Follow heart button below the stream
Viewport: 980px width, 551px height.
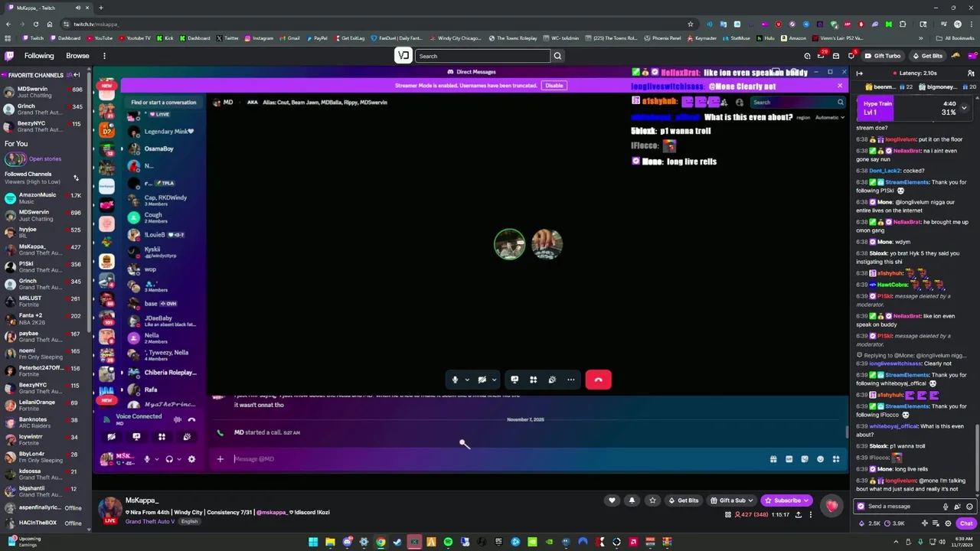click(x=612, y=500)
